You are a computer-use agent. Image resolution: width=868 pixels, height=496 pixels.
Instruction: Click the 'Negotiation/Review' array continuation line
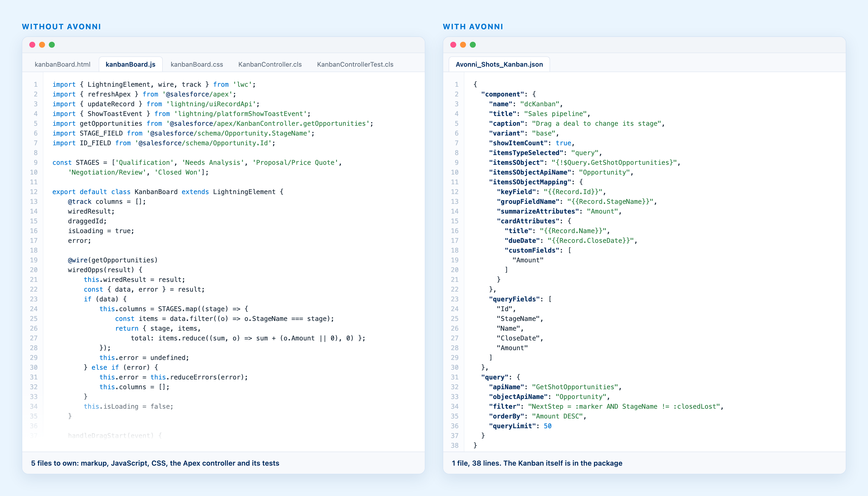pos(138,172)
